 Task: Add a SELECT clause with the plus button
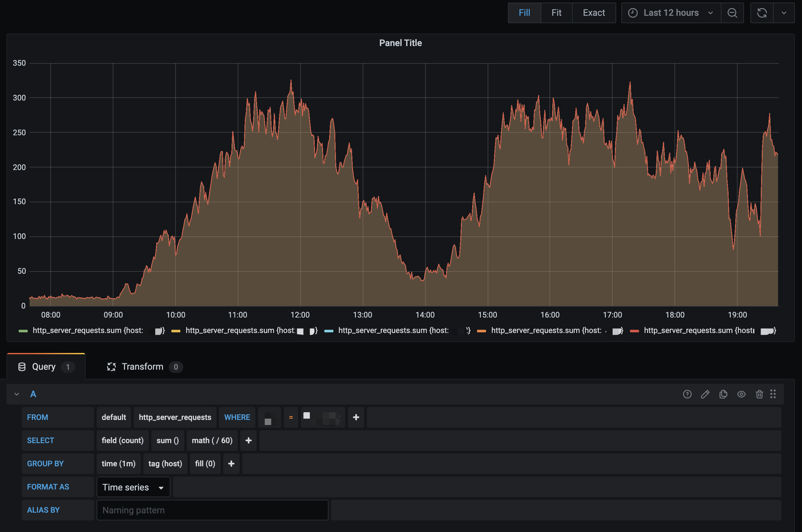click(248, 441)
